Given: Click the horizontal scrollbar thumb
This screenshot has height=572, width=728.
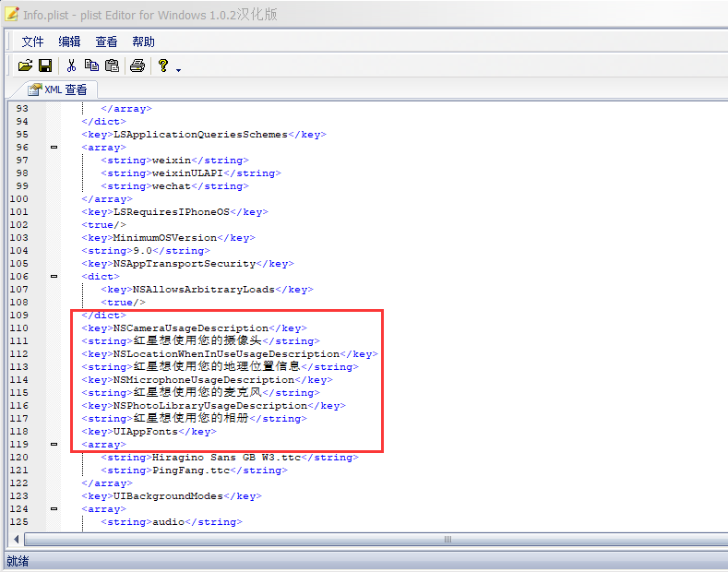Looking at the screenshot, I should 376,539.
